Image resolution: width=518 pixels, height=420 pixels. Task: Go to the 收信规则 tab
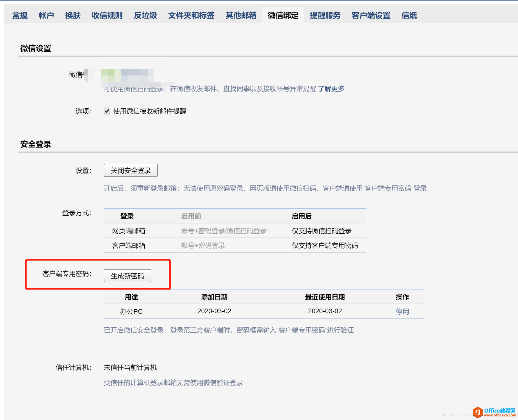107,15
